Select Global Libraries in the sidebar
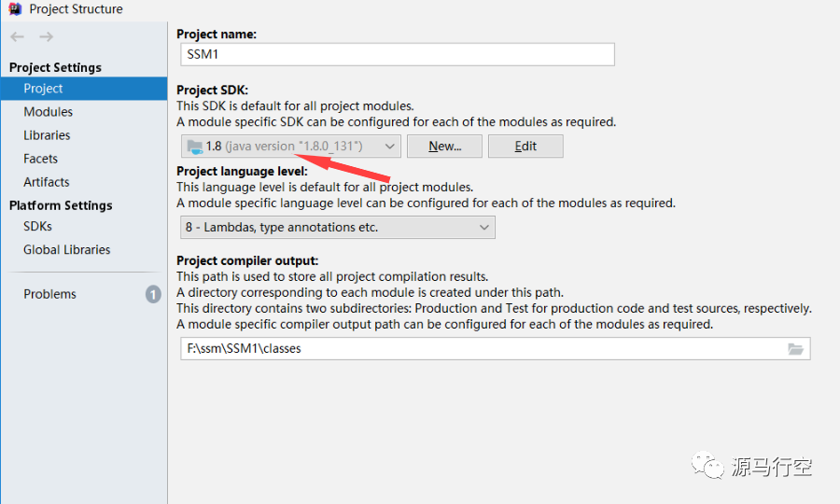Screen dimensions: 840x504 67,249
